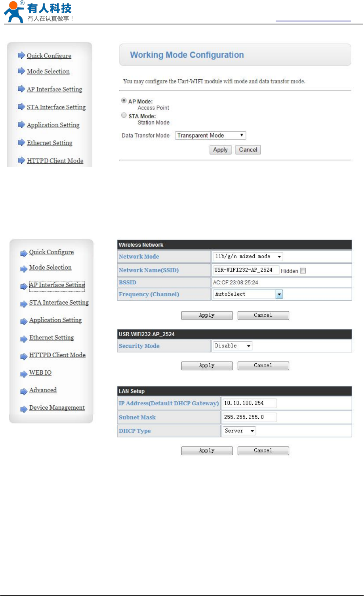This screenshot has height=596, width=364.
Task: Click the arrow icon beside Advanced
Action: [x=24, y=392]
